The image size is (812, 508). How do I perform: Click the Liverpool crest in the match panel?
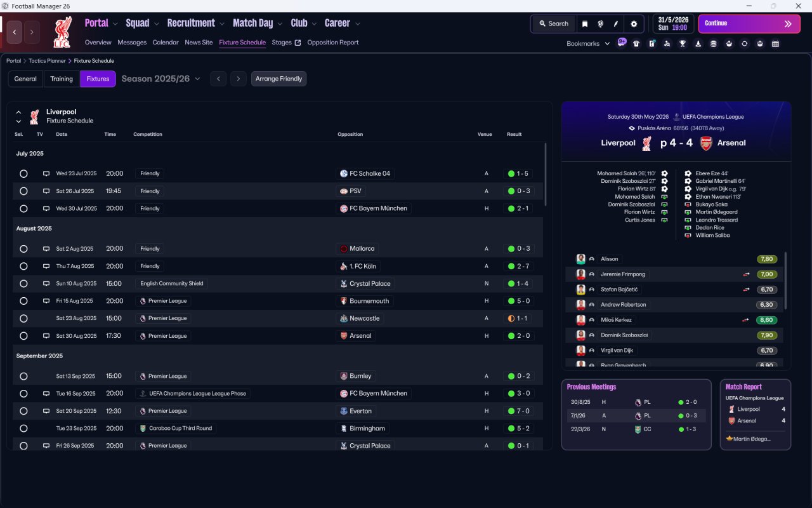tap(647, 143)
